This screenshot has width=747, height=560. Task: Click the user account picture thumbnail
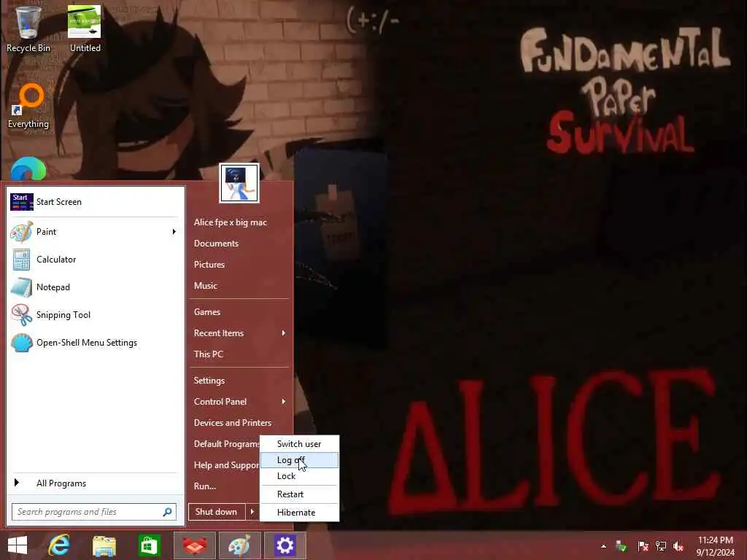click(239, 183)
